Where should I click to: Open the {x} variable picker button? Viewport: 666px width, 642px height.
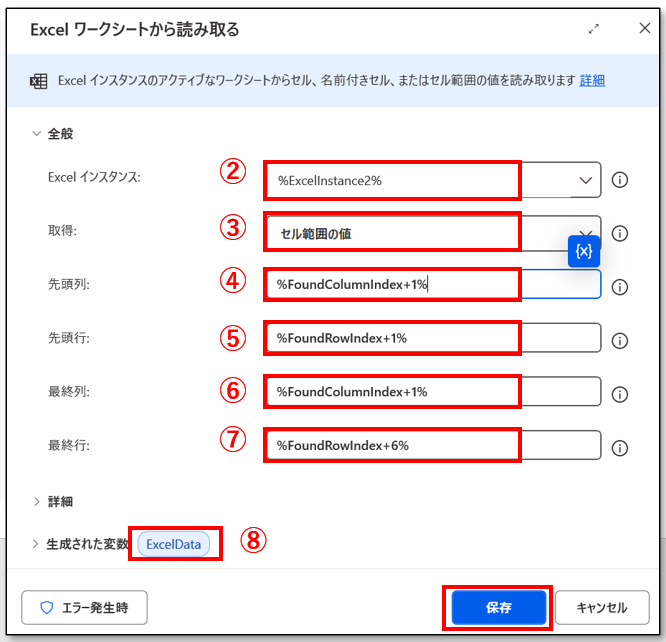point(584,251)
